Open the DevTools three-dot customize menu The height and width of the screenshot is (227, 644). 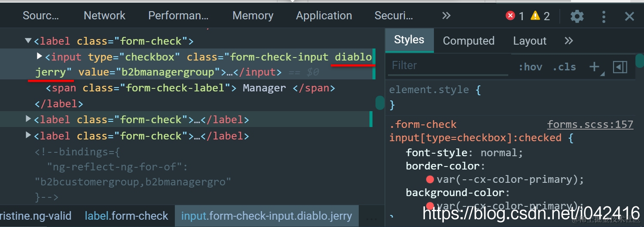click(x=604, y=16)
